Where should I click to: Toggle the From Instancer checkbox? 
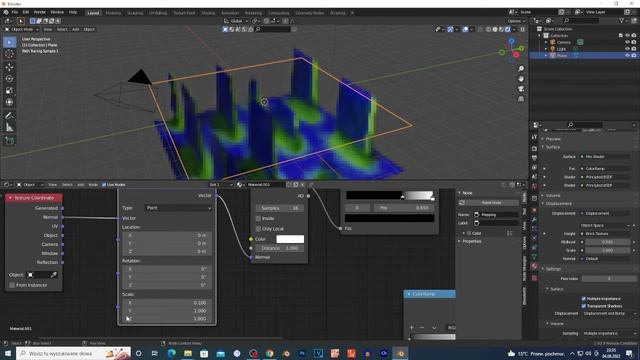(12, 285)
